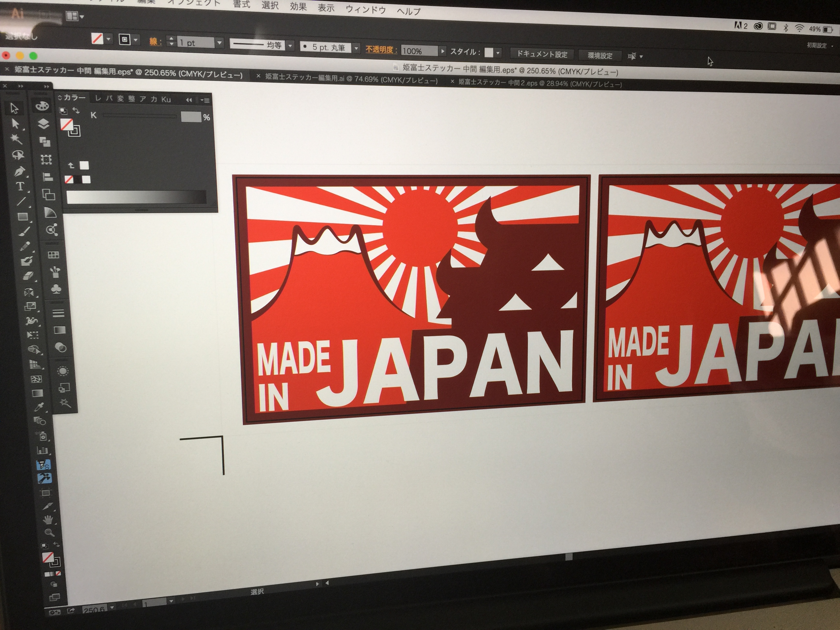Select the Shape Builder tool

pos(34,349)
